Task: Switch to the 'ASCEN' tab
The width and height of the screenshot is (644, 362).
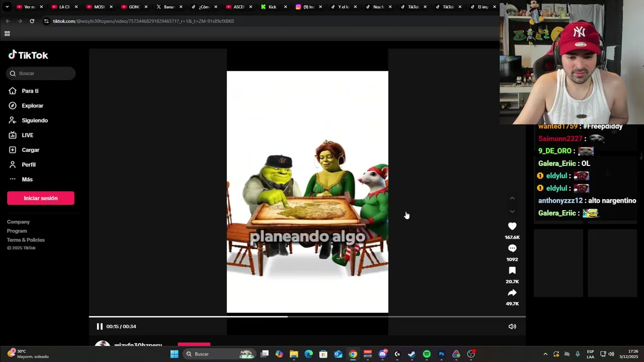Action: click(235, 7)
